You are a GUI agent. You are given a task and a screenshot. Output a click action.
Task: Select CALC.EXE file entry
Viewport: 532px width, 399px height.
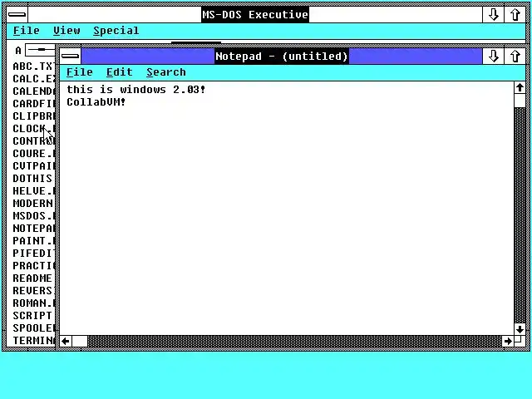tap(33, 79)
